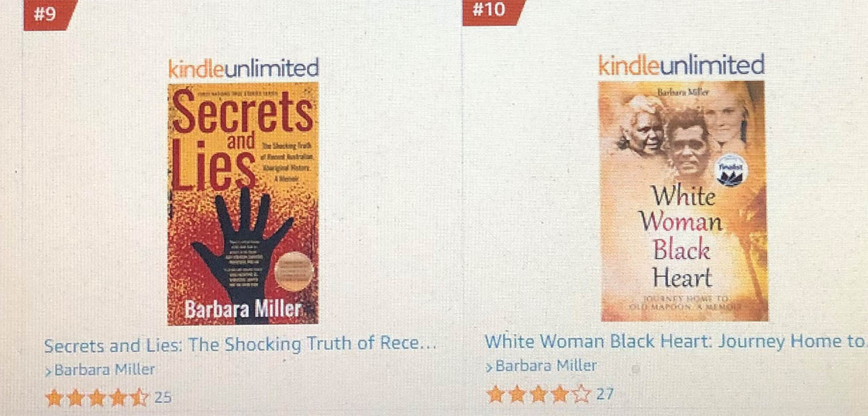Click kindleunlimited logo above Secrets and Lies
Screen dimensions: 868x416
243,68
